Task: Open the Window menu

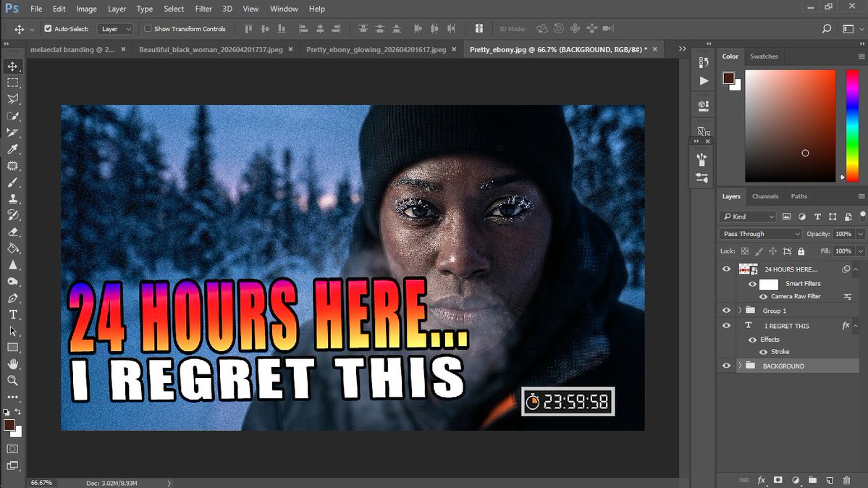Action: tap(284, 9)
